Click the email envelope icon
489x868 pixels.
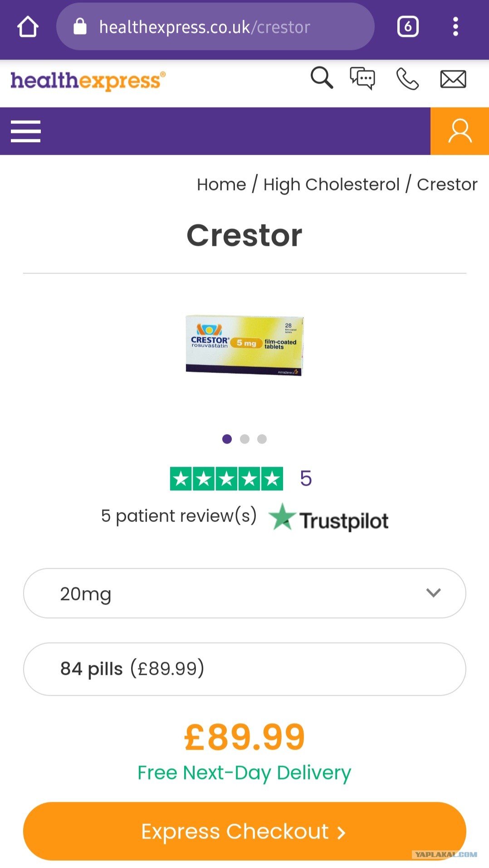(x=453, y=79)
